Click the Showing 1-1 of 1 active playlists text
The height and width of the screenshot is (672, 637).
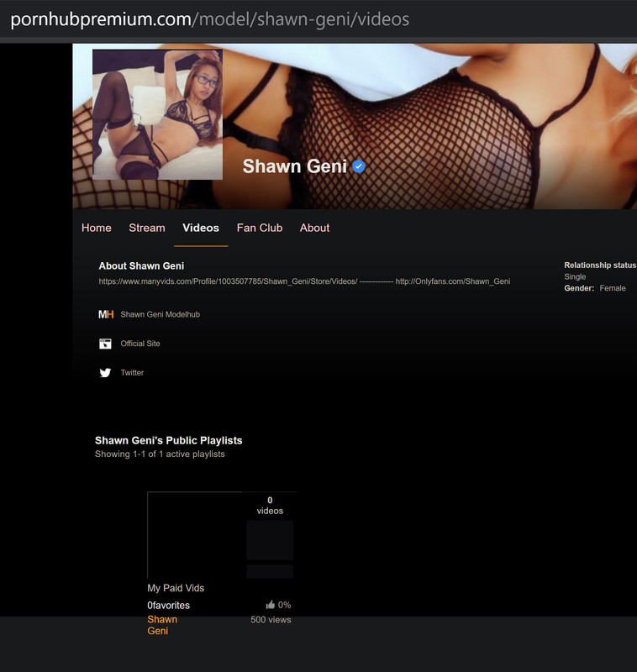tap(160, 454)
